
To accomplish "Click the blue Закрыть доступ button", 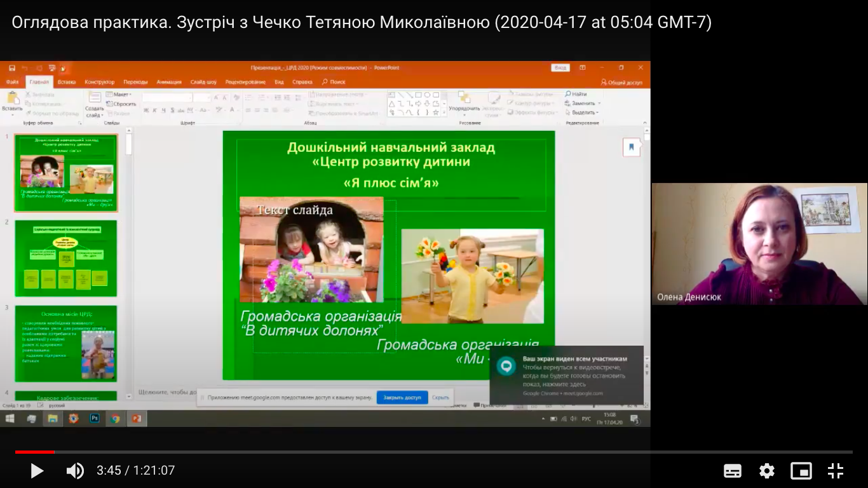I will (x=402, y=398).
